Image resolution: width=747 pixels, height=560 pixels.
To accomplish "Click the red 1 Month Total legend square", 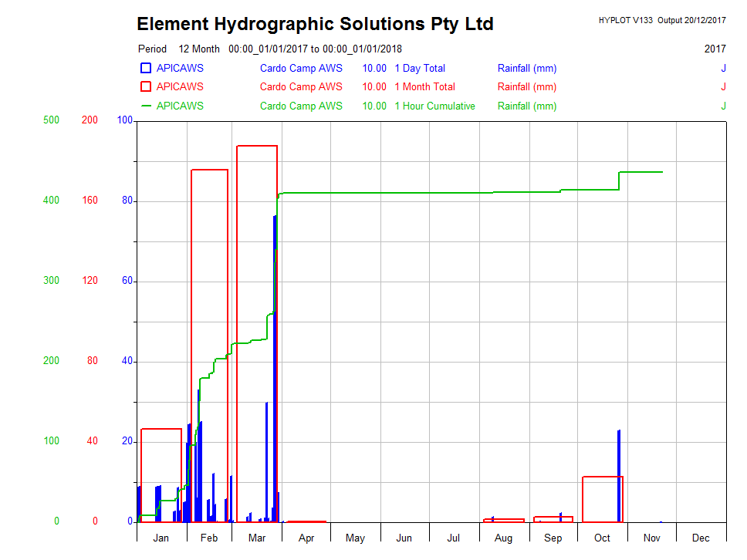I will (145, 87).
